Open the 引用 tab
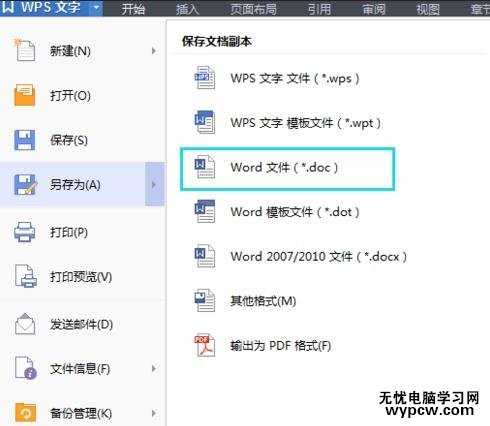The width and height of the screenshot is (490, 426). point(319,9)
